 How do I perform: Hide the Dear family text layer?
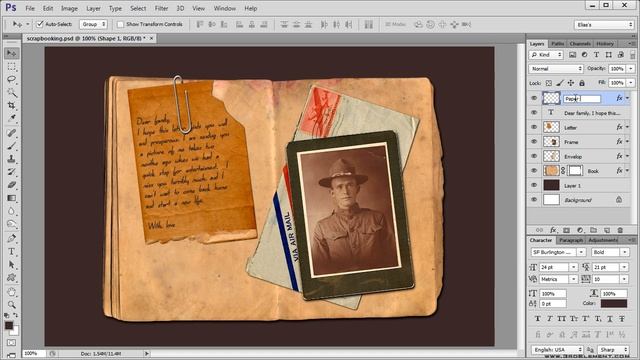[534, 112]
